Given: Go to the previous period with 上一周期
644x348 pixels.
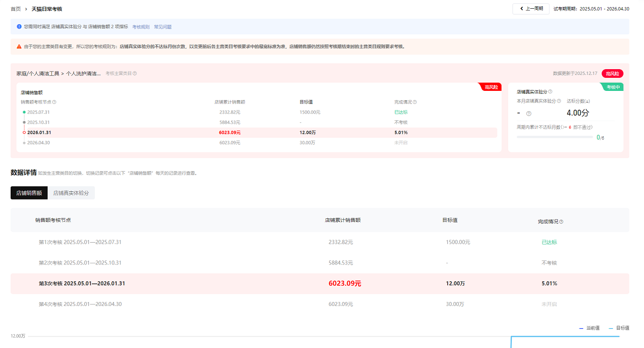Looking at the screenshot, I should (531, 9).
